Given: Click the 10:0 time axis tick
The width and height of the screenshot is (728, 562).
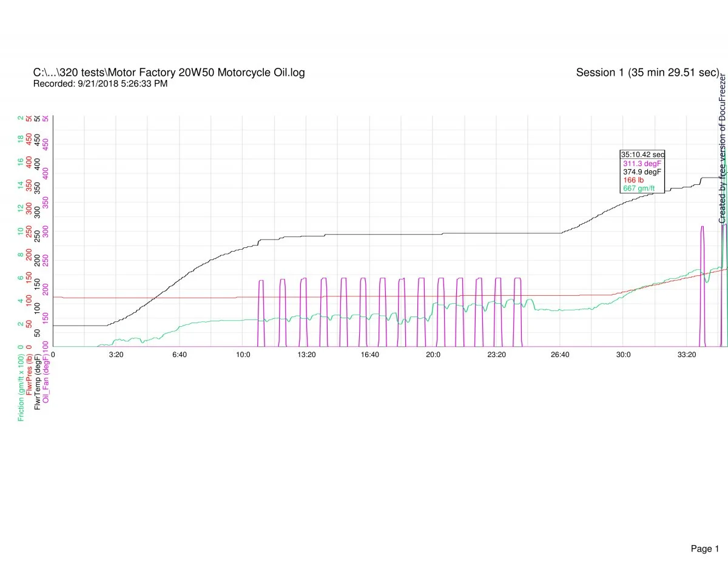Looking at the screenshot, I should (x=243, y=355).
